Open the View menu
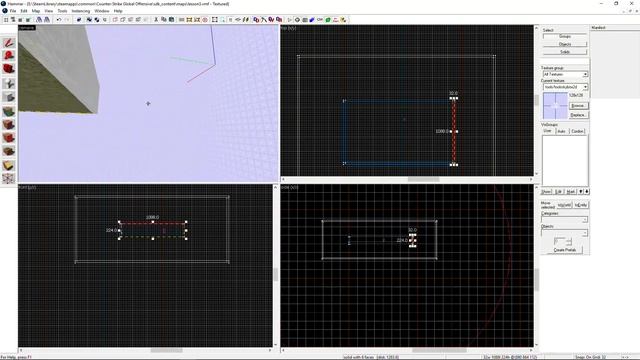Viewport: 640px width, 360px height. (x=49, y=11)
